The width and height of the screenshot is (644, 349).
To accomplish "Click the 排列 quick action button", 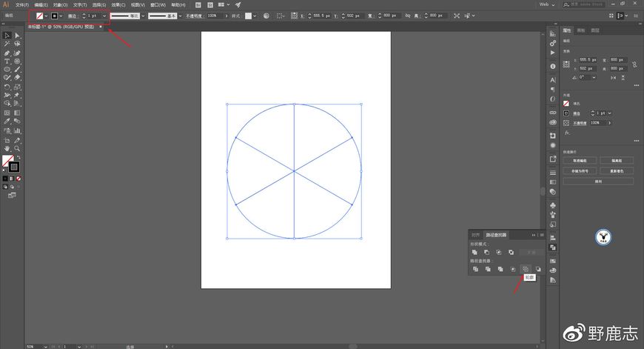I will tap(598, 182).
